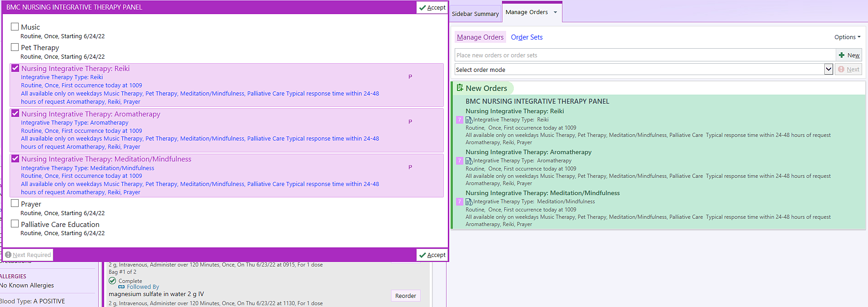
Task: Click the details icon for Meditation/Mindfulness order
Action: pos(469,202)
